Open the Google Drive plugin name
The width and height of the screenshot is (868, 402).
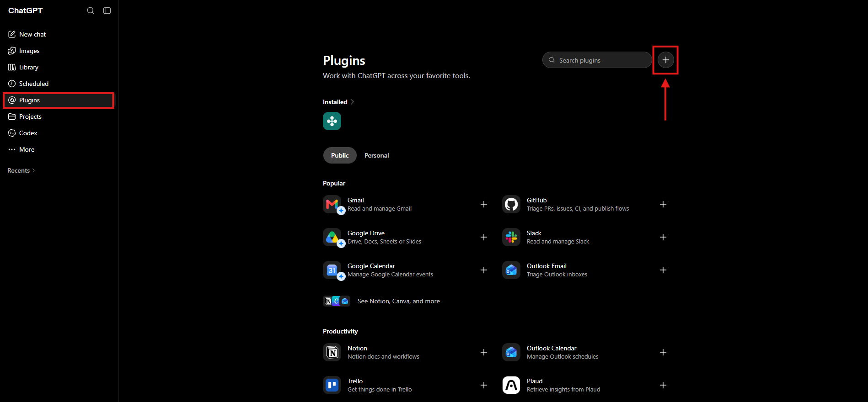click(366, 233)
